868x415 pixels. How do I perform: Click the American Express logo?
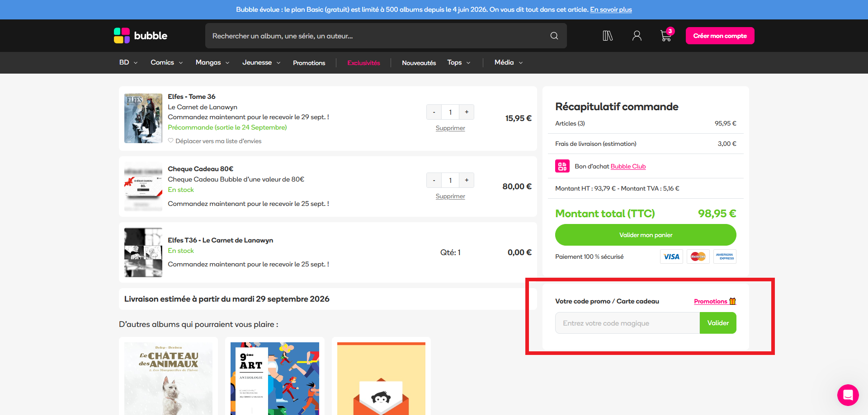[725, 256]
